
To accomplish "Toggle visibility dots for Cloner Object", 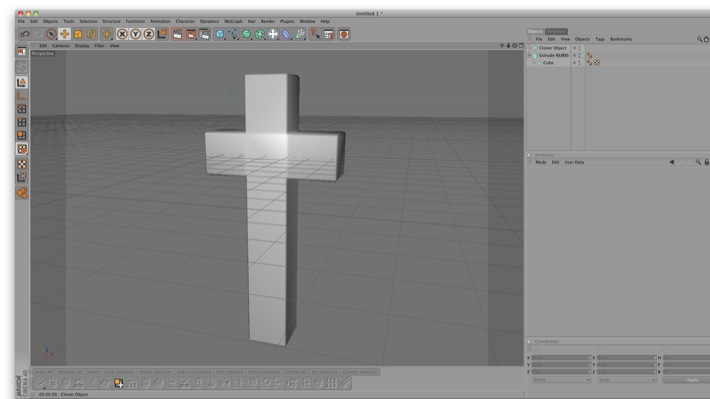I will [x=579, y=48].
